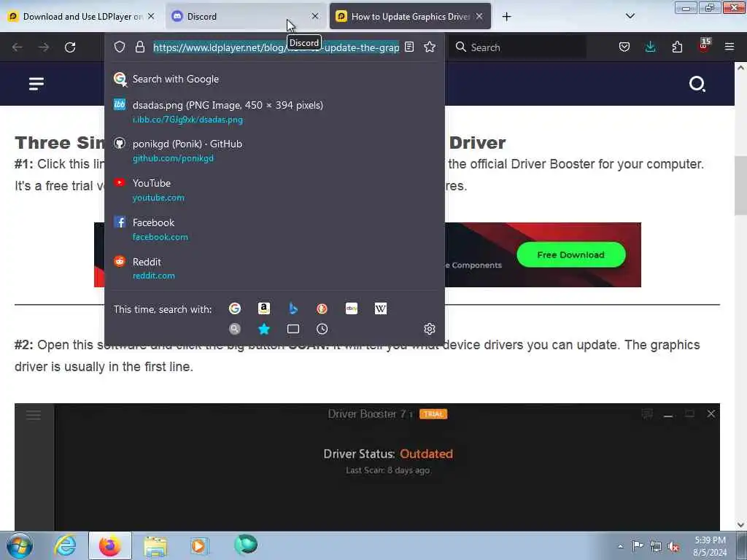Click the green round app taskbar icon
The image size is (747, 560).
coord(245,545)
